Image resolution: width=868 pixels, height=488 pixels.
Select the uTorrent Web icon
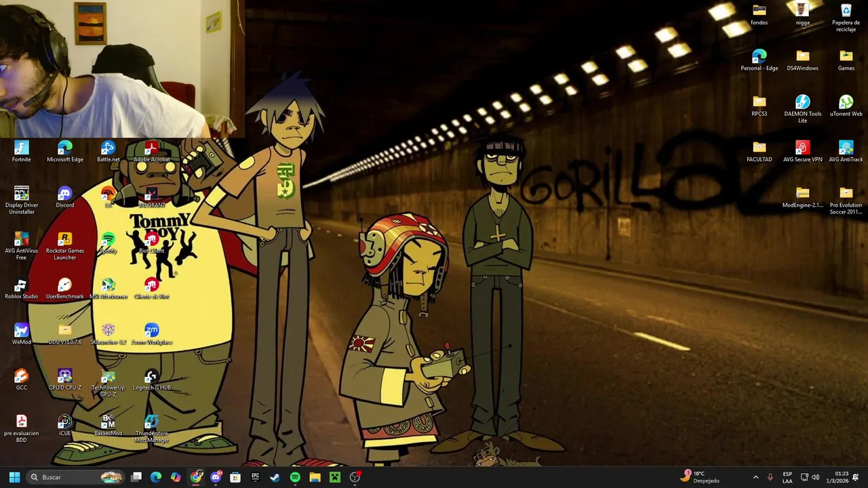pyautogui.click(x=846, y=106)
